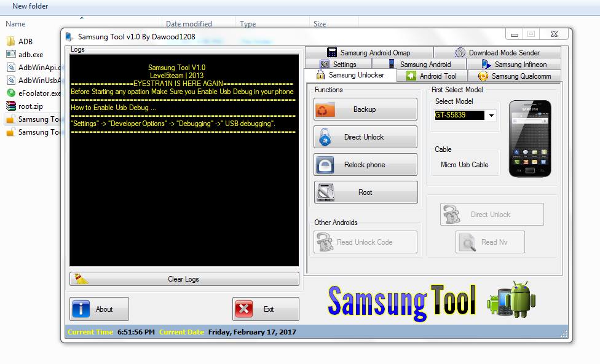Click the Samsung phone preview image

[x=530, y=138]
